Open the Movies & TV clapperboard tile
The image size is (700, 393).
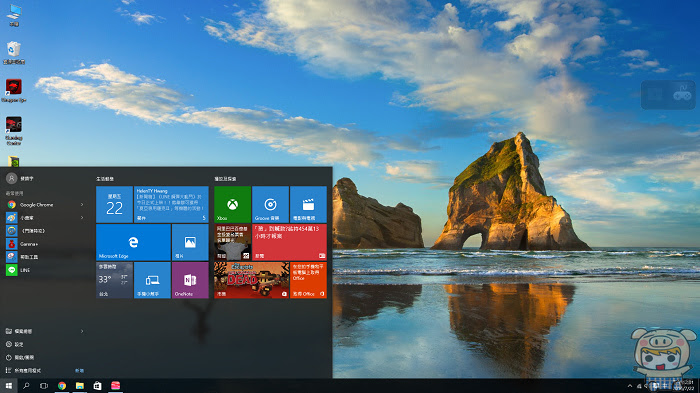pos(308,205)
